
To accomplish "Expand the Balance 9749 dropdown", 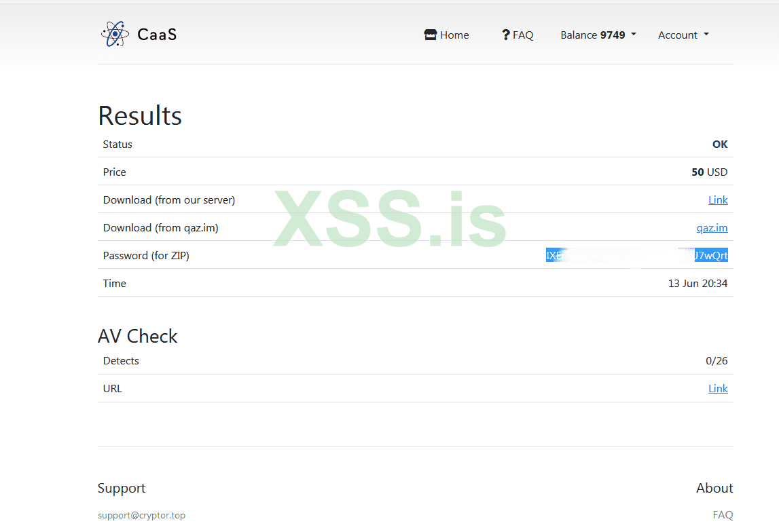I will (598, 35).
